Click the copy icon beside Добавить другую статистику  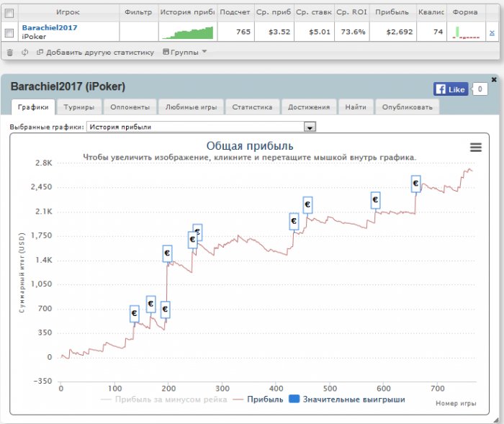pos(40,52)
